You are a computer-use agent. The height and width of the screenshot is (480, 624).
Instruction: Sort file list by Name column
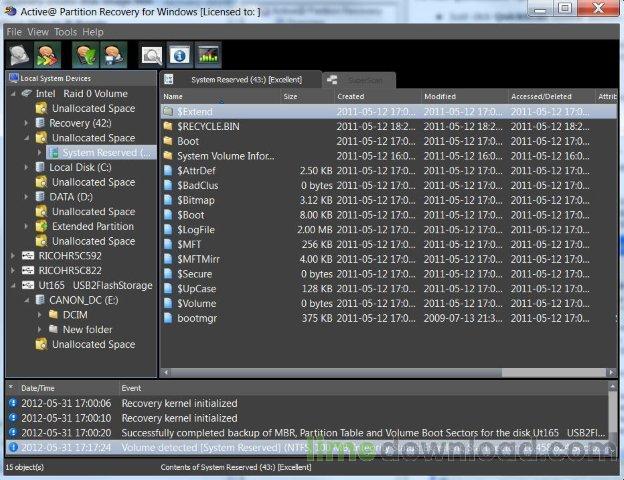tap(220, 96)
